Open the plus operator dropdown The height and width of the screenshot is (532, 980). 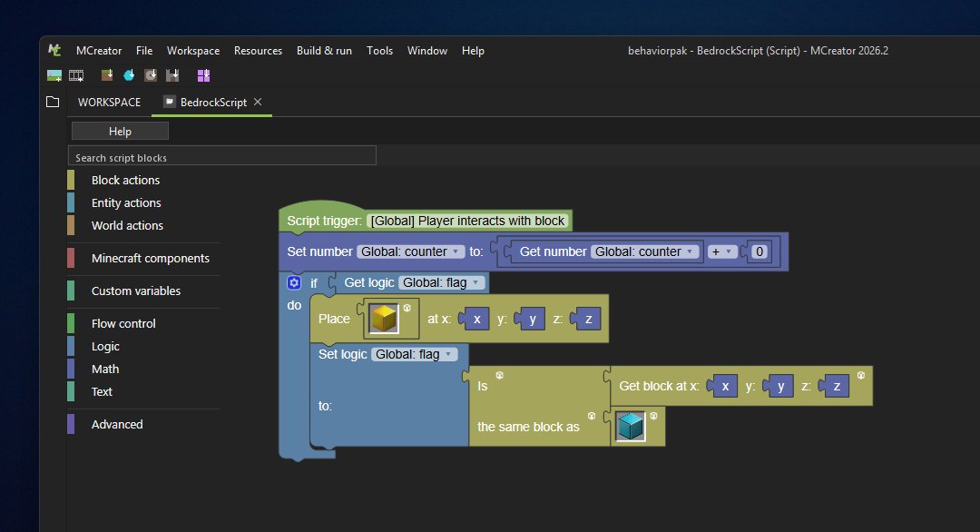pos(721,251)
